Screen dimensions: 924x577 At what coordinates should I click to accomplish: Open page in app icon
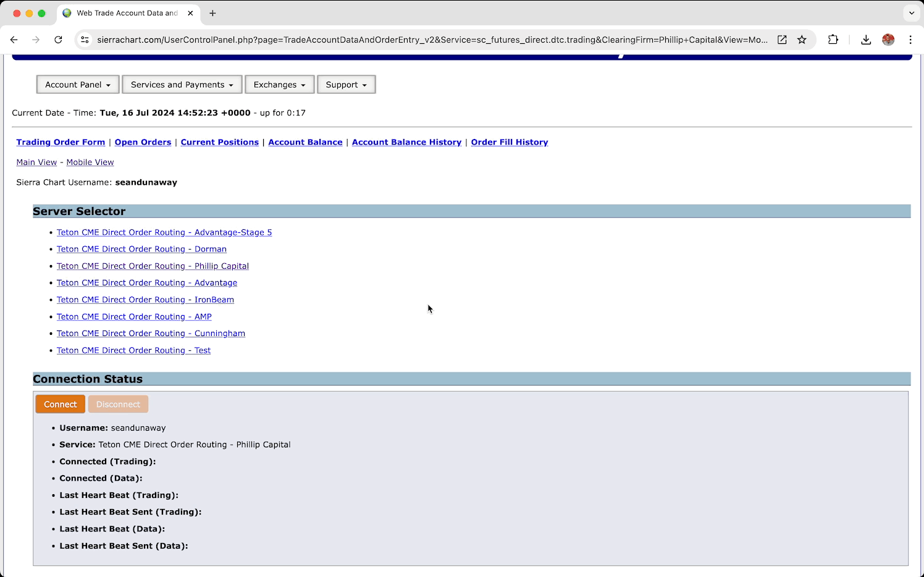(x=782, y=40)
